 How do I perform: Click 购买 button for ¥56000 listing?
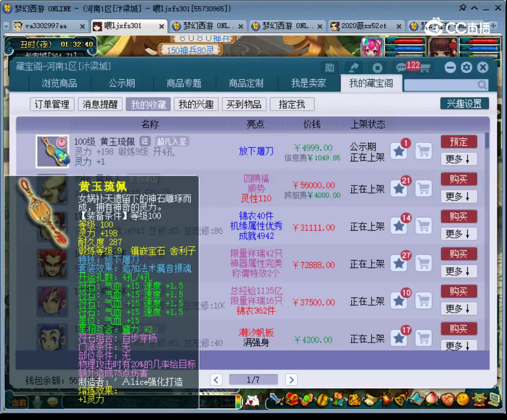(x=459, y=179)
